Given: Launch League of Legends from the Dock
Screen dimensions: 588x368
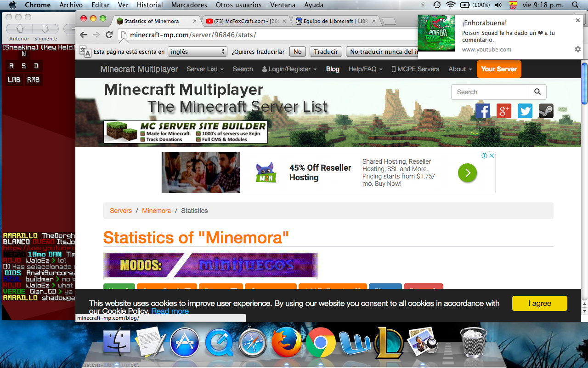Looking at the screenshot, I should pos(389,343).
